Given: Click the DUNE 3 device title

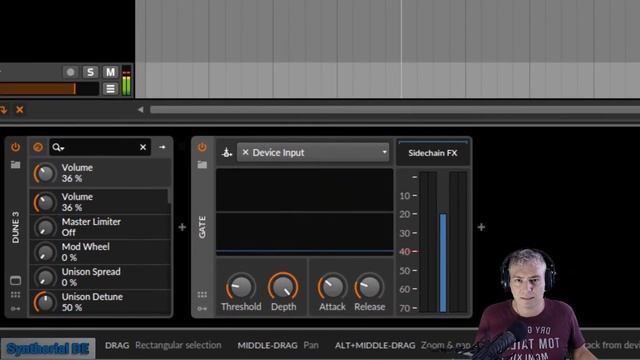Looking at the screenshot, I should tap(16, 227).
